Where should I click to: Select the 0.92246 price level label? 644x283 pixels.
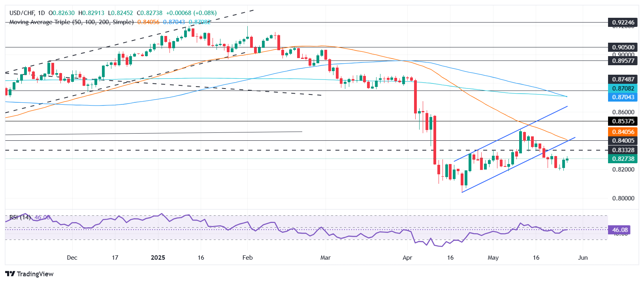tap(623, 23)
